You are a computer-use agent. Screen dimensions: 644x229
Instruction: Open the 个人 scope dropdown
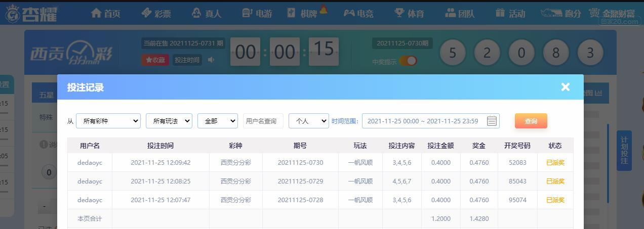309,121
